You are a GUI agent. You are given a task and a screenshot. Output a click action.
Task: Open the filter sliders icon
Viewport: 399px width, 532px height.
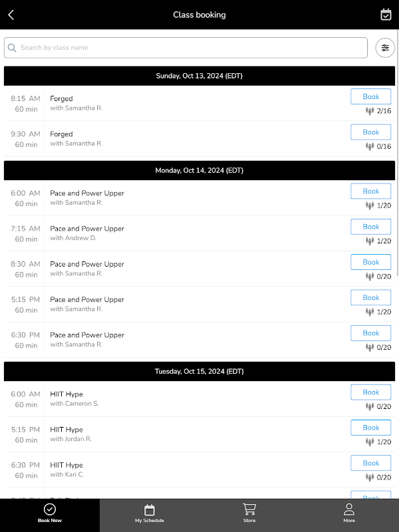(x=385, y=48)
